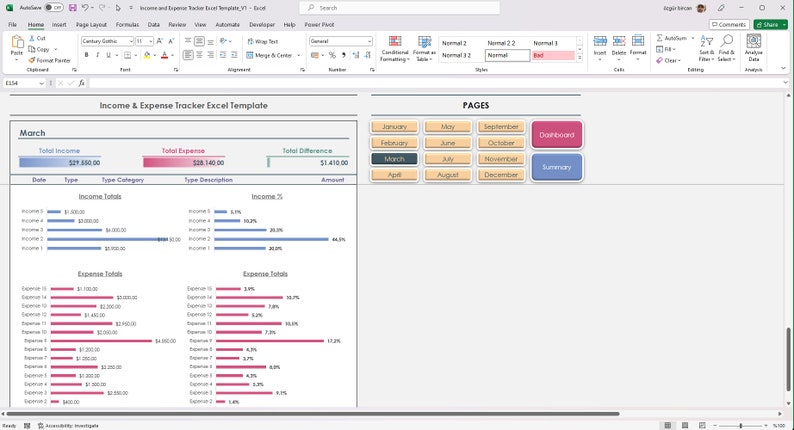The height and width of the screenshot is (430, 794).
Task: Expand the Clear dropdown
Action: coord(668,60)
